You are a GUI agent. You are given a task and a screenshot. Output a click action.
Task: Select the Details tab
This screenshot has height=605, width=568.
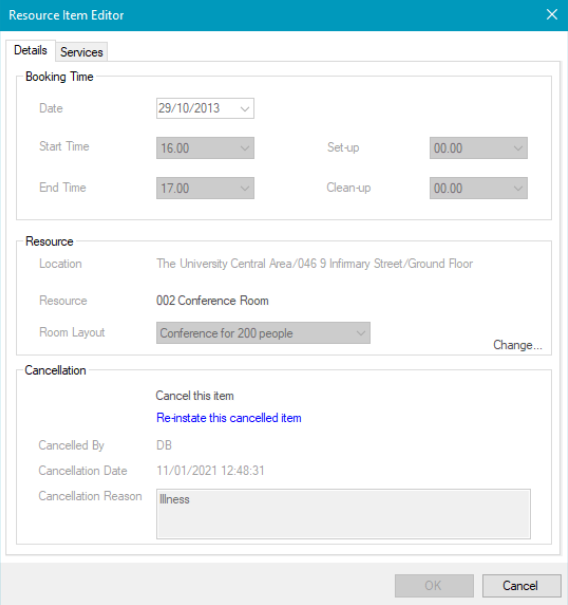(30, 50)
